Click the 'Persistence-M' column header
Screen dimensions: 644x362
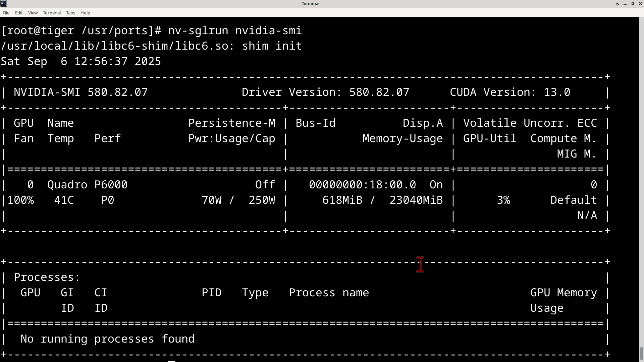pyautogui.click(x=232, y=123)
